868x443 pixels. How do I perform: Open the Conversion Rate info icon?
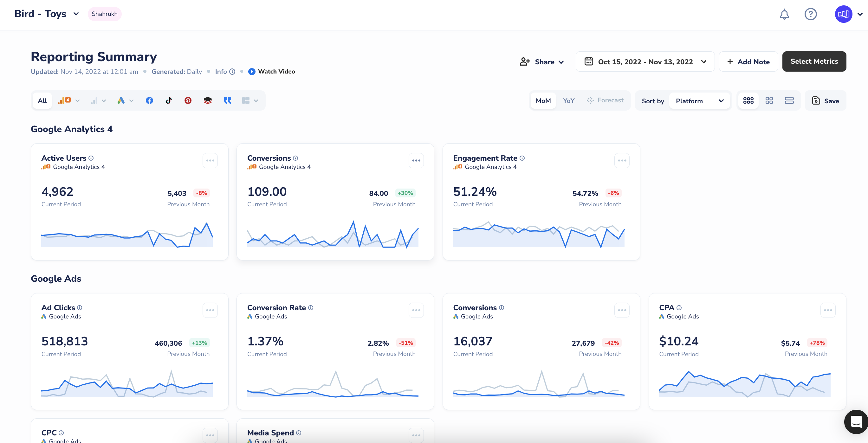click(311, 308)
